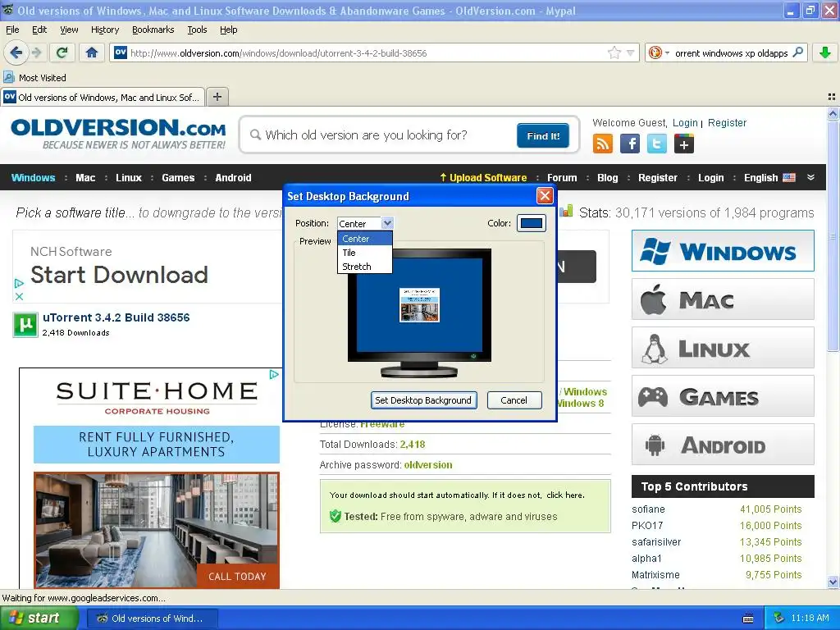Reload the current page
Image resolution: width=840 pixels, height=630 pixels.
(62, 52)
